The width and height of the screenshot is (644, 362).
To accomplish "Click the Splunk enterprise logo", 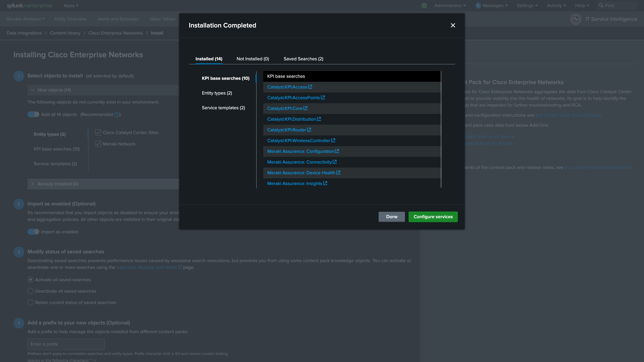I will point(30,6).
